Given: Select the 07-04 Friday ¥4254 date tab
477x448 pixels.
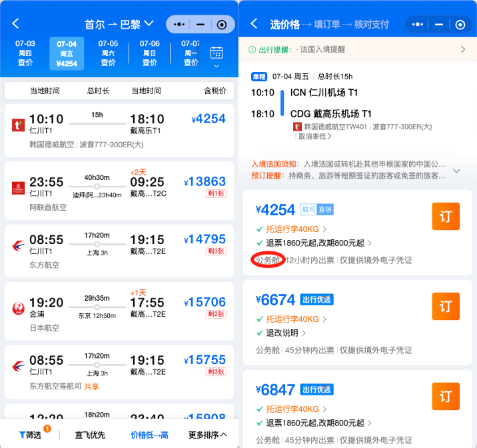Looking at the screenshot, I should click(x=67, y=54).
